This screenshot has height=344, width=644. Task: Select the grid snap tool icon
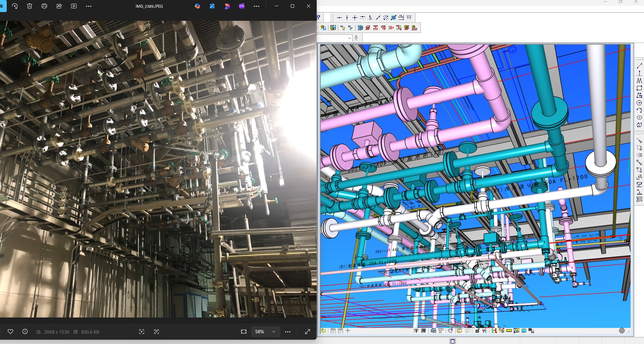pos(393,17)
